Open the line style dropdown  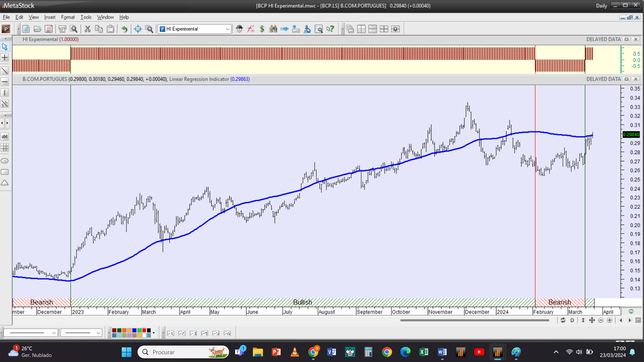point(31,333)
